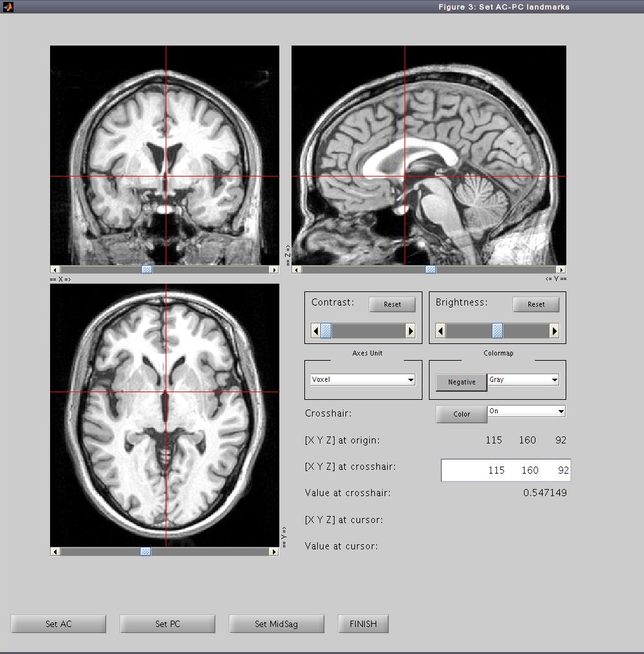644x654 pixels.
Task: Click the Contrast slider left arrow
Action: coord(316,331)
